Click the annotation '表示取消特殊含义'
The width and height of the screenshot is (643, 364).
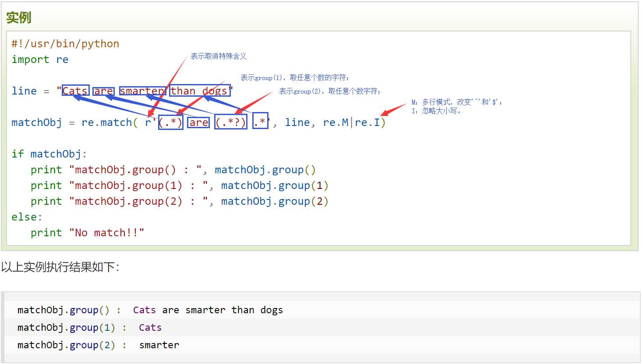219,56
